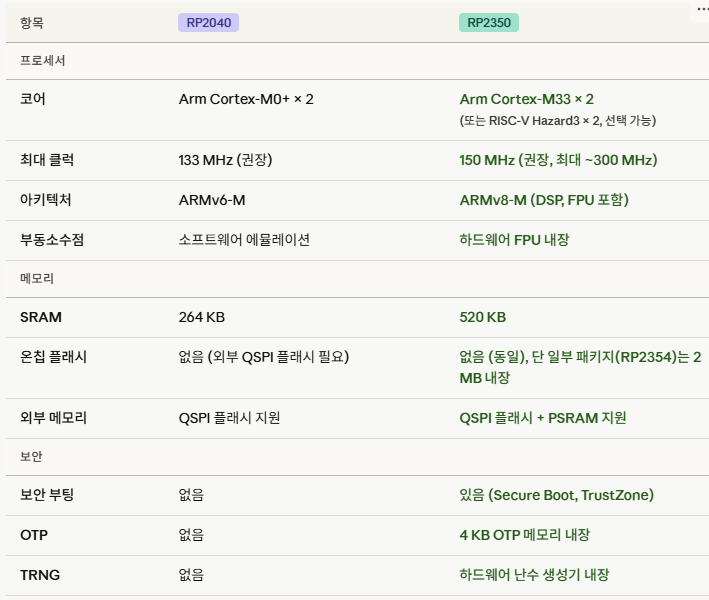Viewport: 709px width, 600px height.
Task: Select the RP2040 column header badge
Action: pos(208,23)
